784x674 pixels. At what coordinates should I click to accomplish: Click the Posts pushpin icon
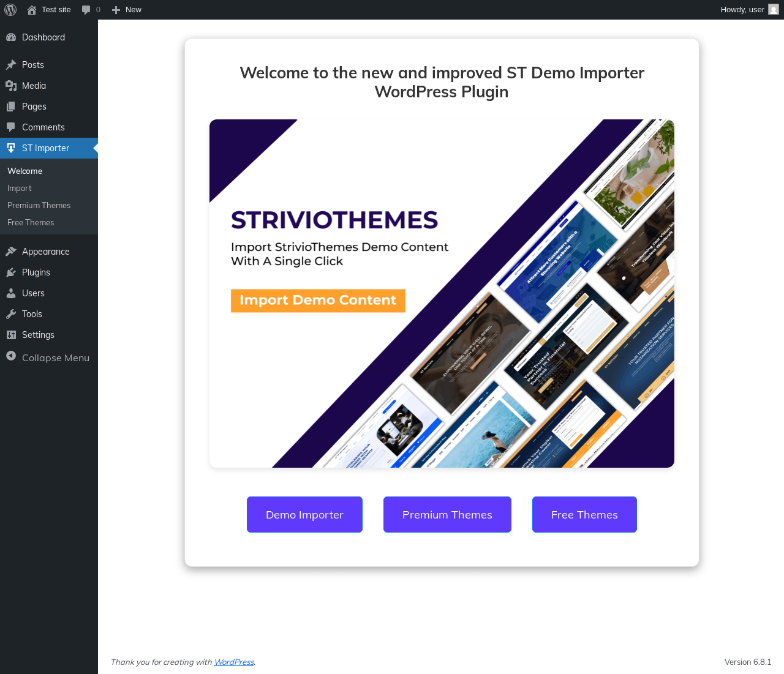(11, 65)
